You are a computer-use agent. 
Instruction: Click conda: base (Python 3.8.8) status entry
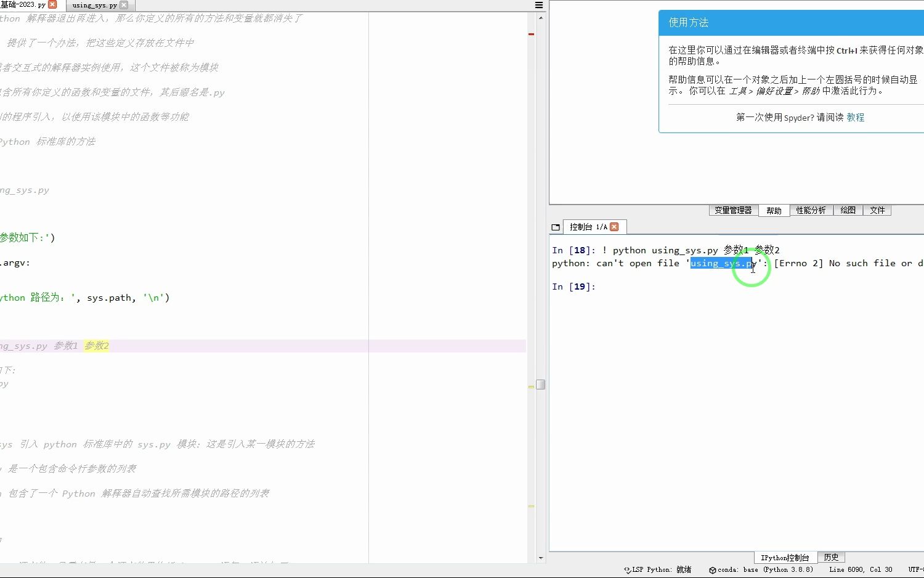pos(766,569)
